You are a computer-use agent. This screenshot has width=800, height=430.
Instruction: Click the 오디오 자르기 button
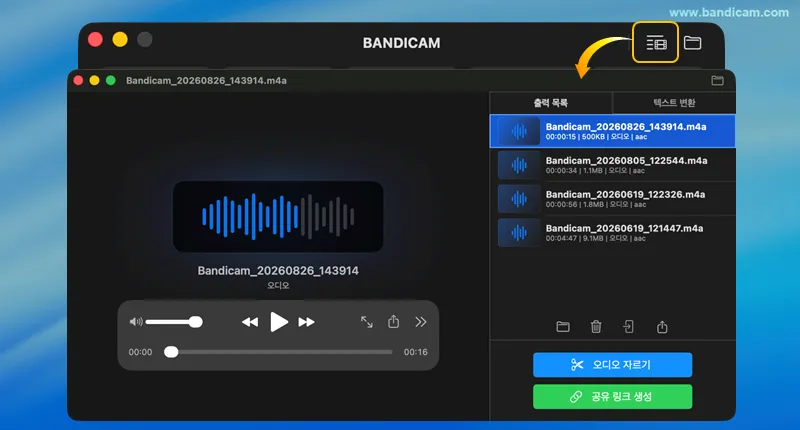(x=612, y=365)
